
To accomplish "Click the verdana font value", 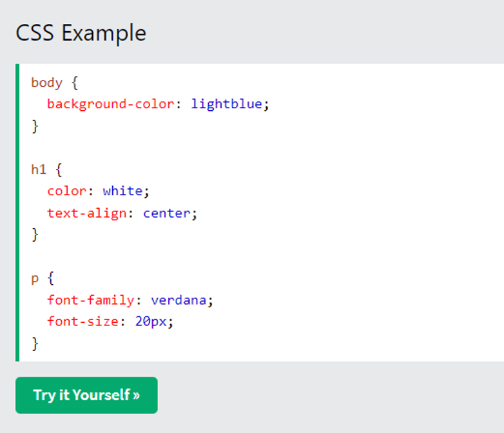I will [x=179, y=300].
